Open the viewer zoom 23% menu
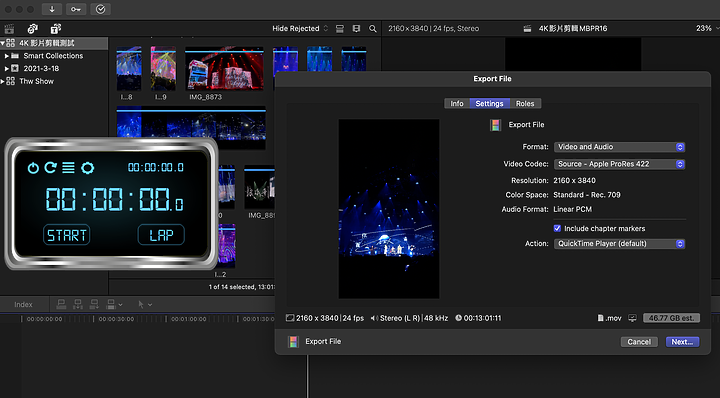Screen dimensions: 720x398 707,28
